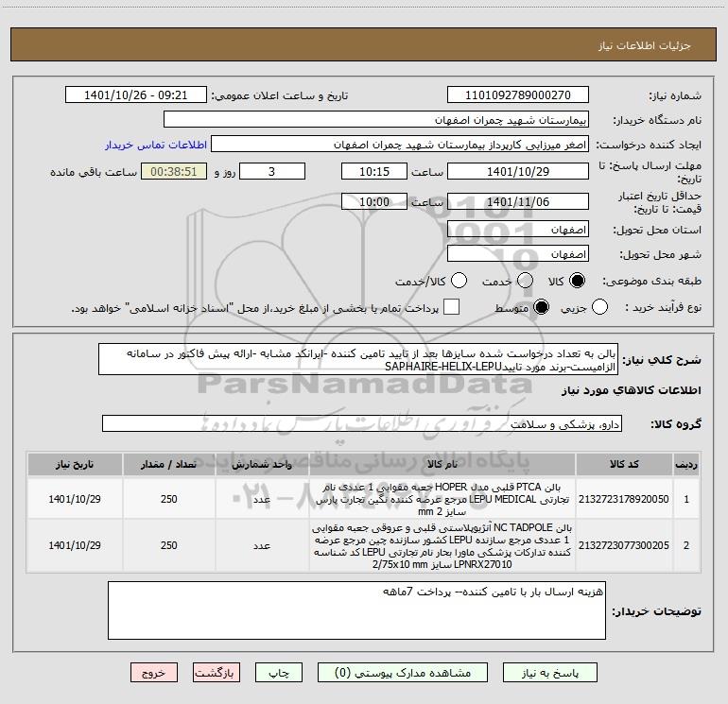This screenshot has height=704, width=728.
Task: Click the unit عدد in row 1
Action: pos(262,499)
